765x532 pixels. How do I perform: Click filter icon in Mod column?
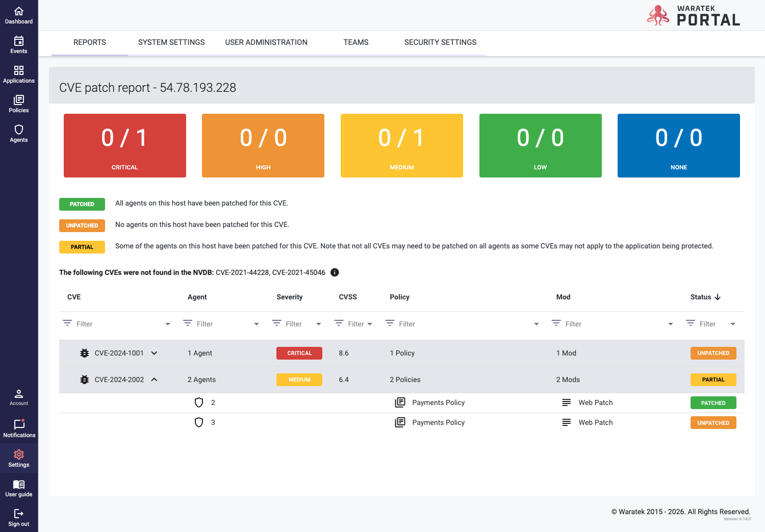tap(556, 323)
